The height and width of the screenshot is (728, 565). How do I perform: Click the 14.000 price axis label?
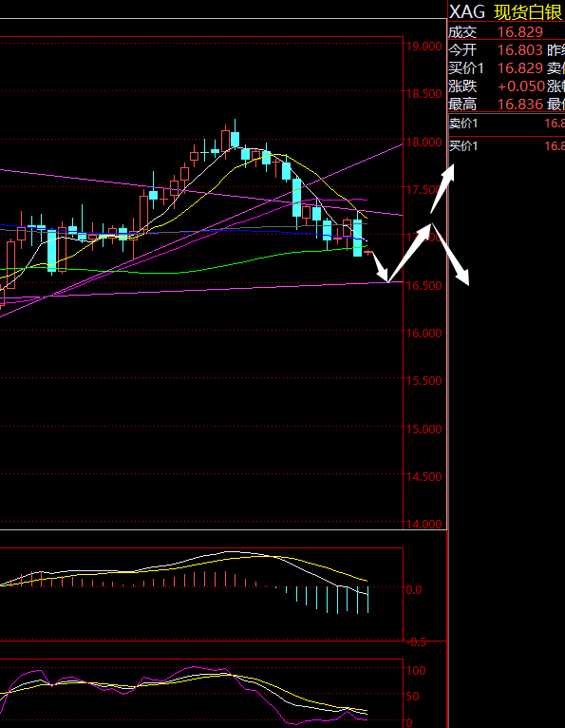[424, 525]
